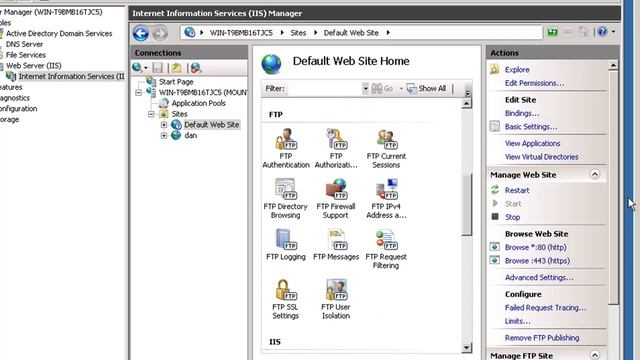Screen dimensions: 640x360
Task: Select Default Web Site tree item
Action: 211,125
